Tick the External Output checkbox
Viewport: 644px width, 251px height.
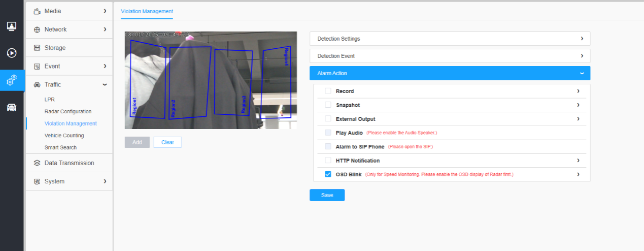(x=328, y=119)
